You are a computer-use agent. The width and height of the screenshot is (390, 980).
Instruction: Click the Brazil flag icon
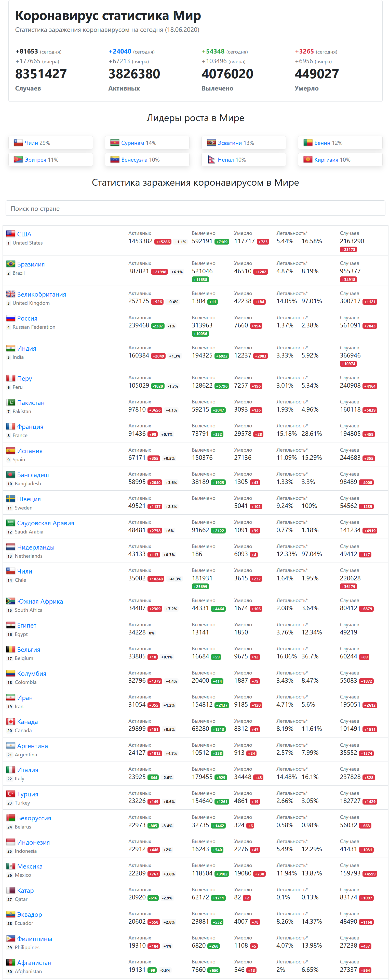coord(11,264)
